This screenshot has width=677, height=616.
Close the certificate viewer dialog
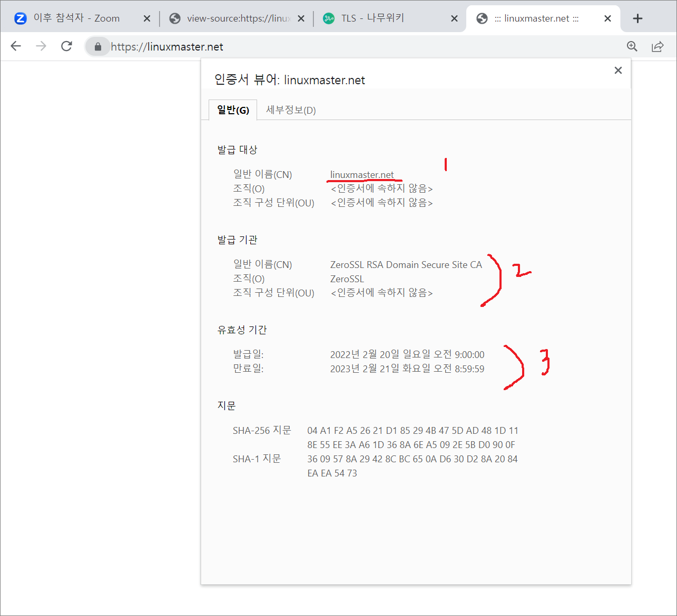pos(618,71)
